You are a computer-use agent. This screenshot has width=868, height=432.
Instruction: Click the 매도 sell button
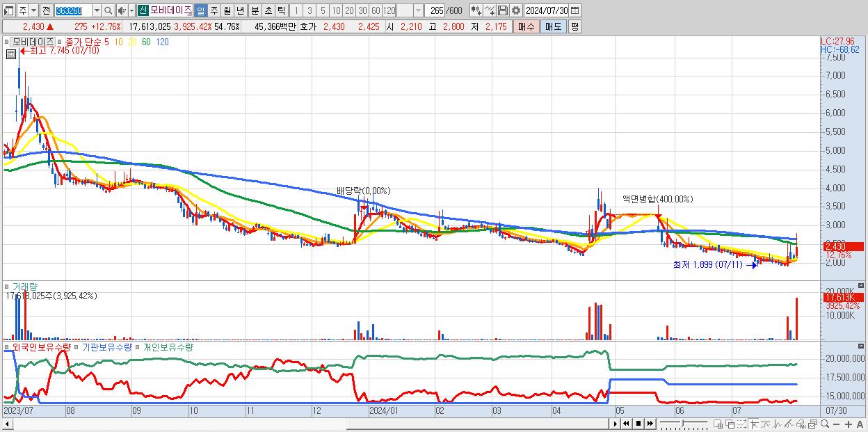pos(554,26)
